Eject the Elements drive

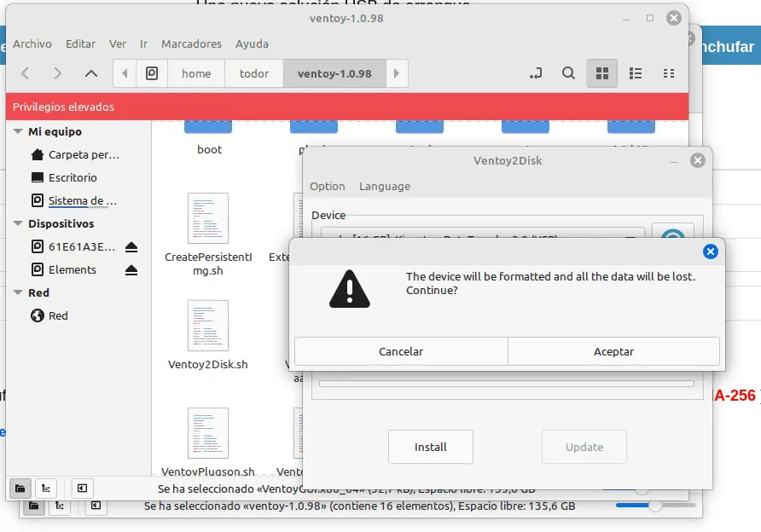(131, 270)
